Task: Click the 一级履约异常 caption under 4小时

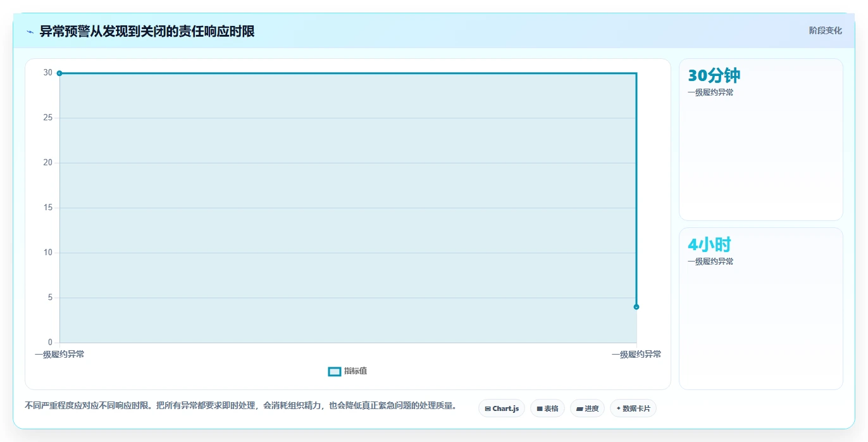Action: [x=710, y=262]
